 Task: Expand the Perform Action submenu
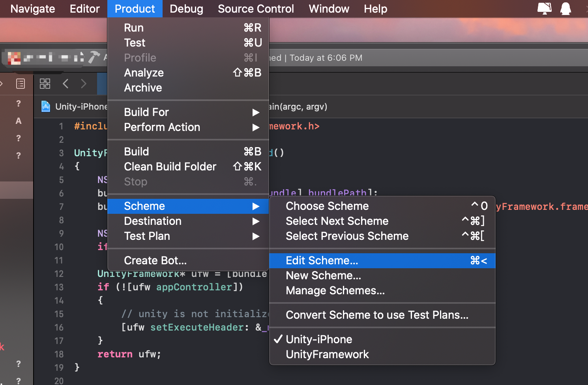tap(188, 127)
